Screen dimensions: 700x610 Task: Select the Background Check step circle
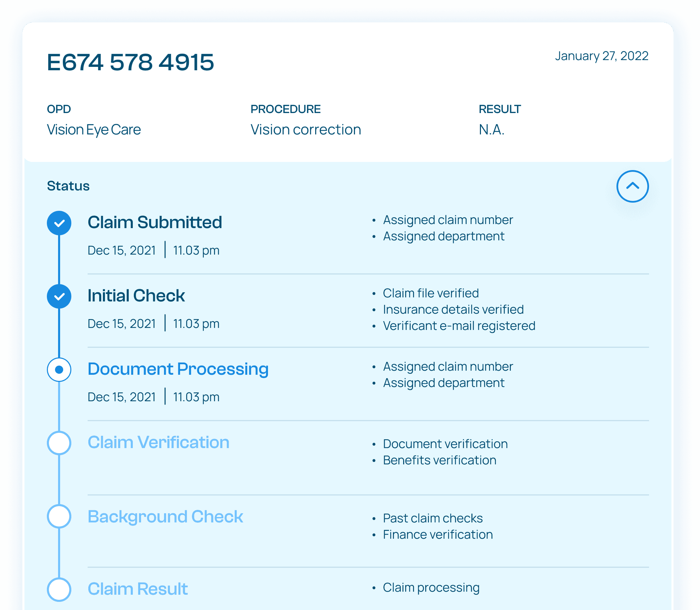[59, 516]
